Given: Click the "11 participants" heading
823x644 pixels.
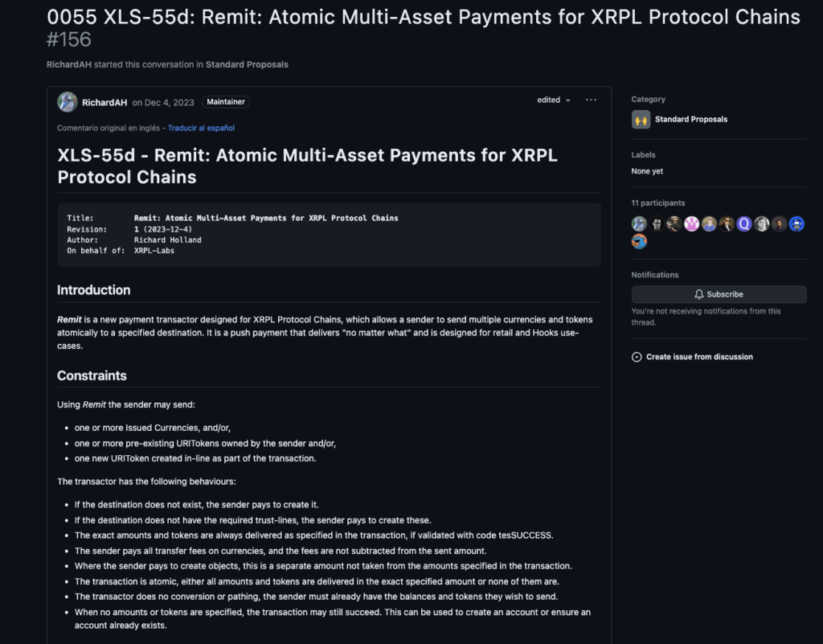Looking at the screenshot, I should [x=658, y=203].
